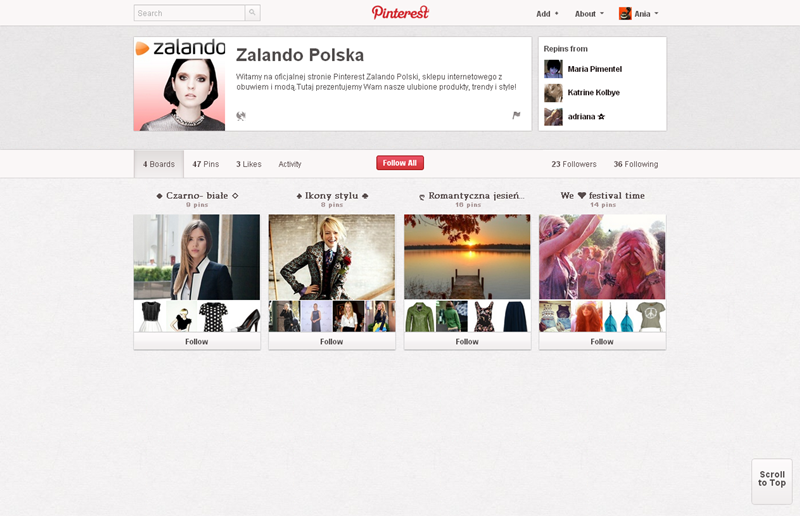View the 23 Followers list

coord(574,164)
